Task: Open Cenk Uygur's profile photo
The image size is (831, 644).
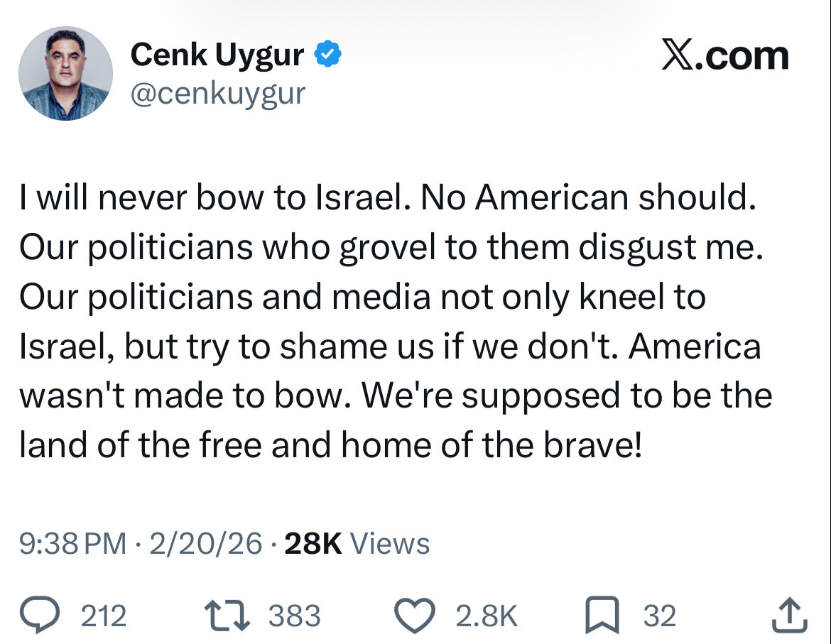Action: click(65, 74)
